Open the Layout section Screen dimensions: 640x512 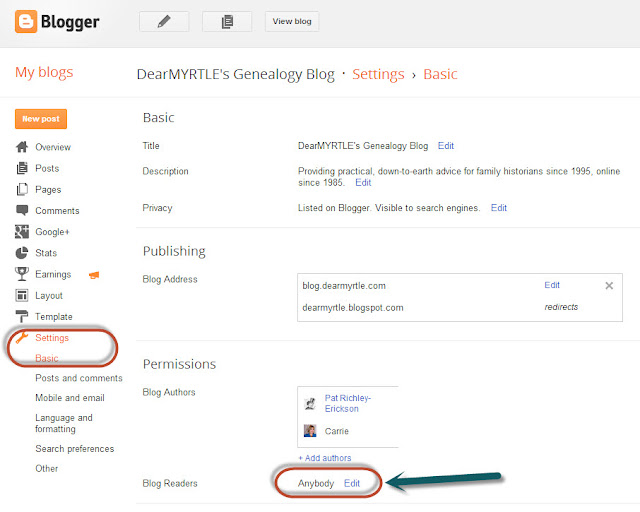tap(49, 296)
